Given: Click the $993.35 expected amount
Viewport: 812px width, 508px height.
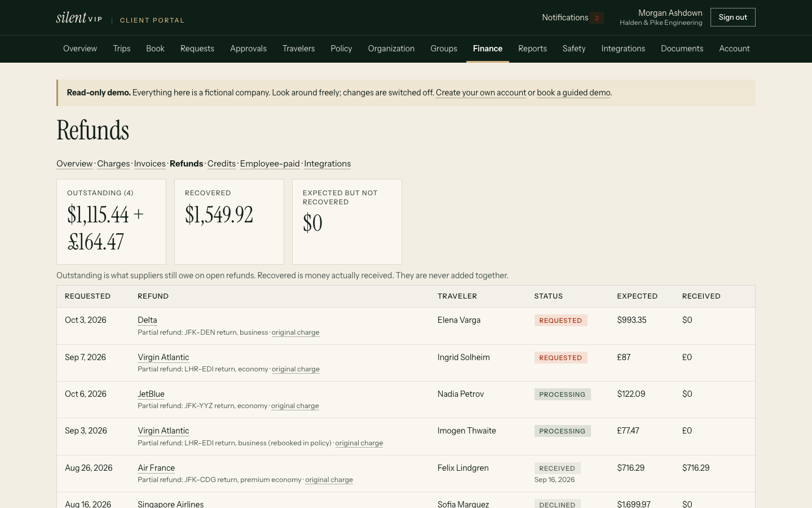Looking at the screenshot, I should point(632,320).
